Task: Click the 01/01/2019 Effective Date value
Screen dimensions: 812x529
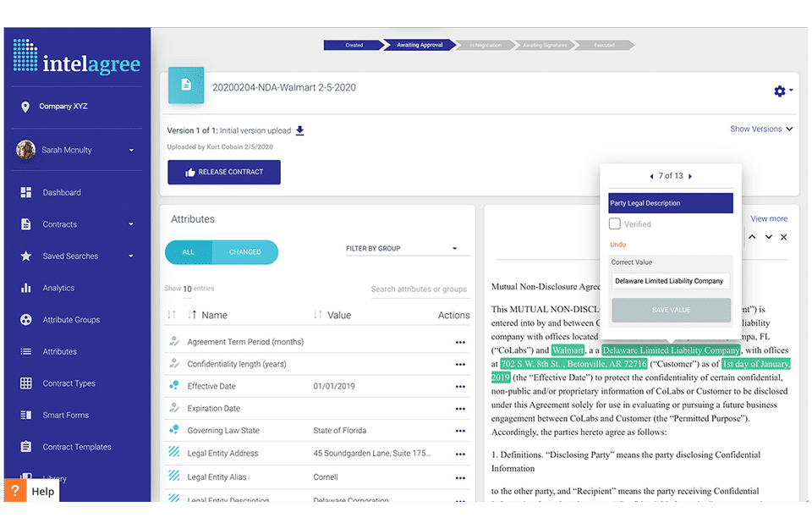Action: (x=334, y=386)
